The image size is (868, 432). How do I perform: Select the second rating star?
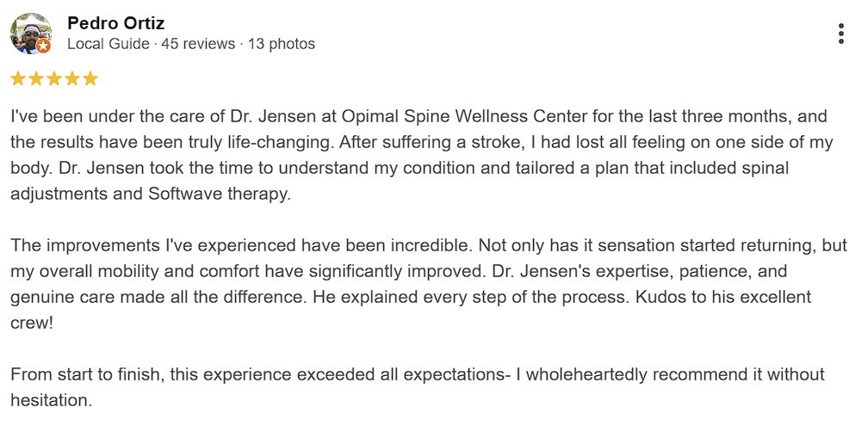pyautogui.click(x=35, y=79)
